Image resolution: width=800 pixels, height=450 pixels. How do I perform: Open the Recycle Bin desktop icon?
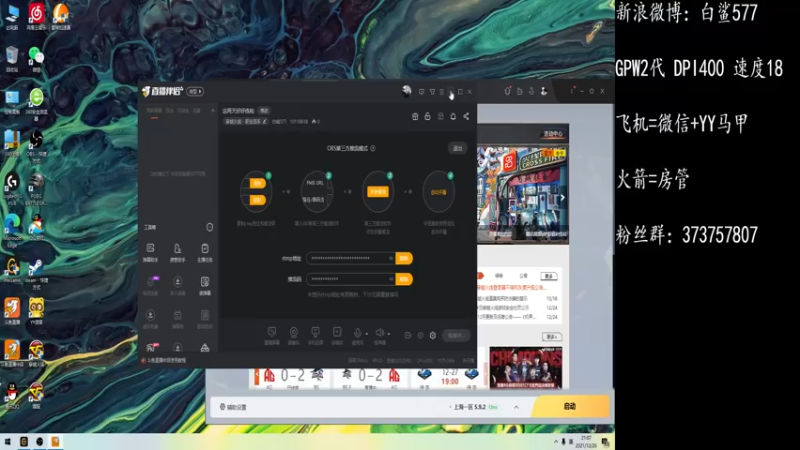point(12,59)
